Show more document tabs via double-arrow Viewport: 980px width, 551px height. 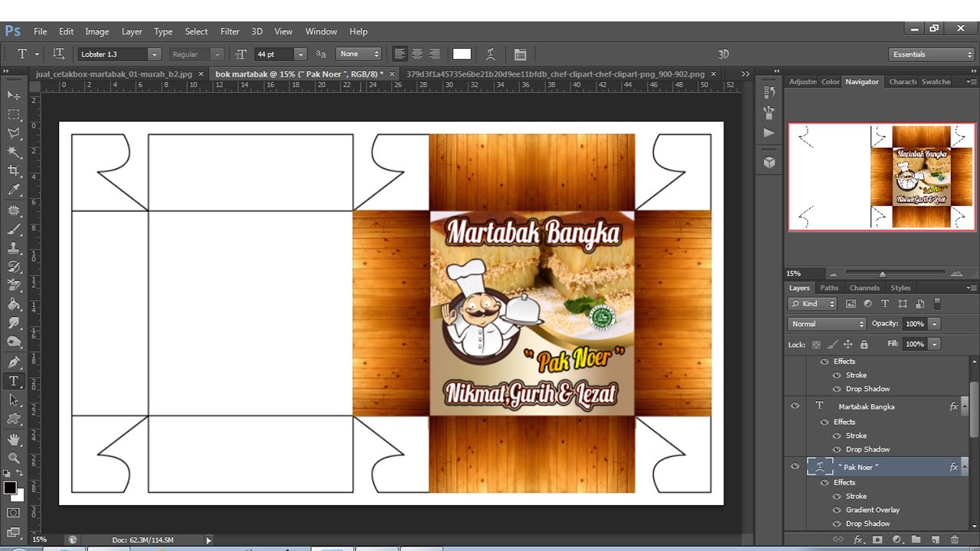pyautogui.click(x=745, y=73)
